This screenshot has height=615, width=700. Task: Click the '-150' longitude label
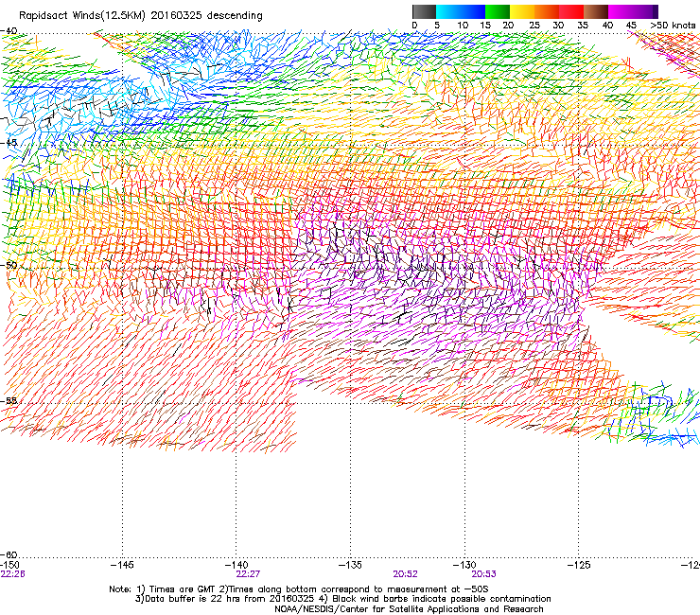click(9, 565)
